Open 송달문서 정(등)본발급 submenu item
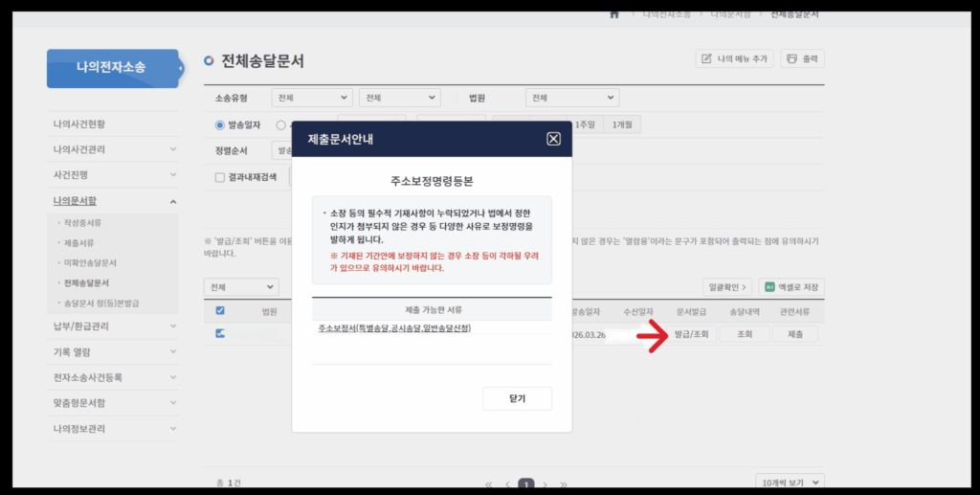The height and width of the screenshot is (495, 980). 101,303
